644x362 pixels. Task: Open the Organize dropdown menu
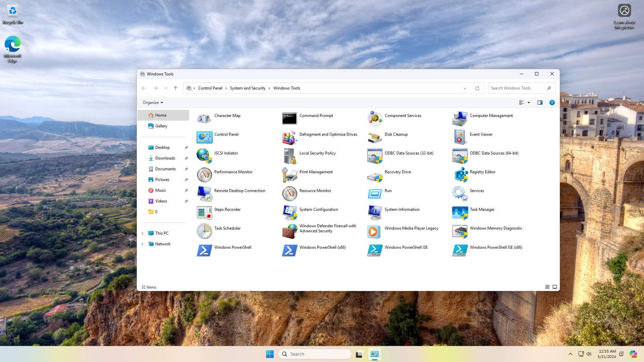[153, 103]
